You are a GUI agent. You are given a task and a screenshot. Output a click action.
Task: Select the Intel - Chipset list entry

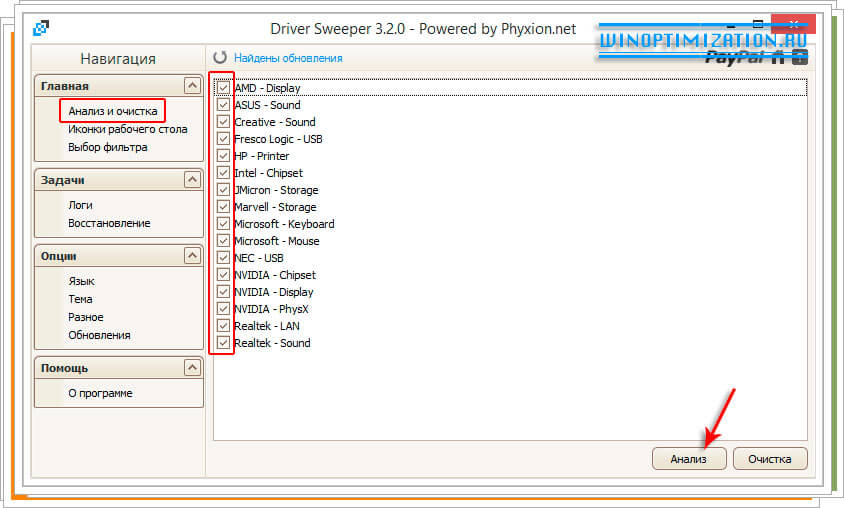[268, 173]
